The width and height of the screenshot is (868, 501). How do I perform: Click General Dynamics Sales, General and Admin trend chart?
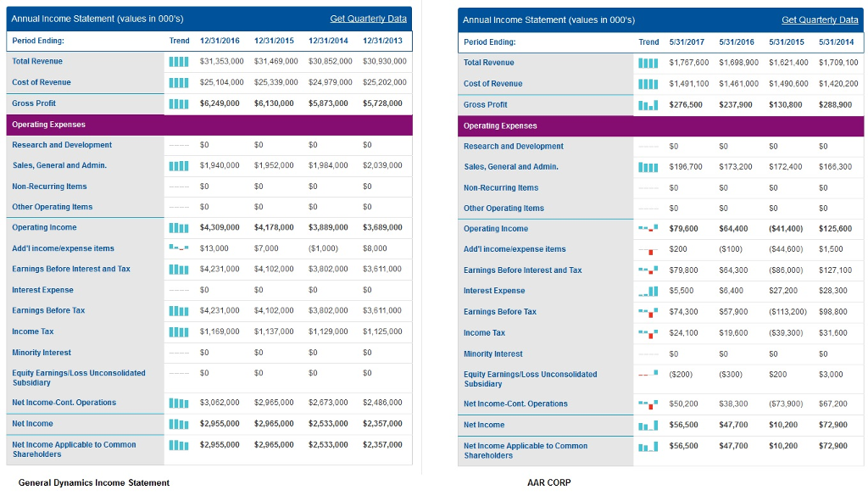point(179,165)
